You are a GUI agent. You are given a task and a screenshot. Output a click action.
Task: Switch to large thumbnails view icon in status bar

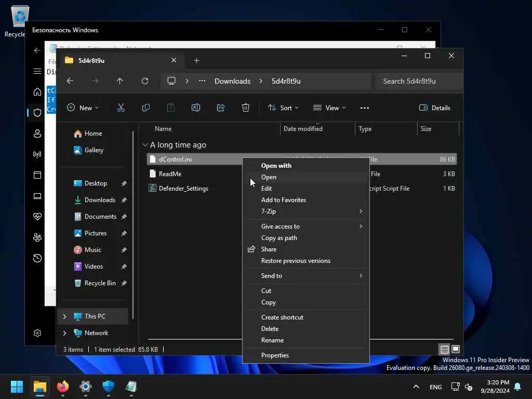click(x=456, y=349)
